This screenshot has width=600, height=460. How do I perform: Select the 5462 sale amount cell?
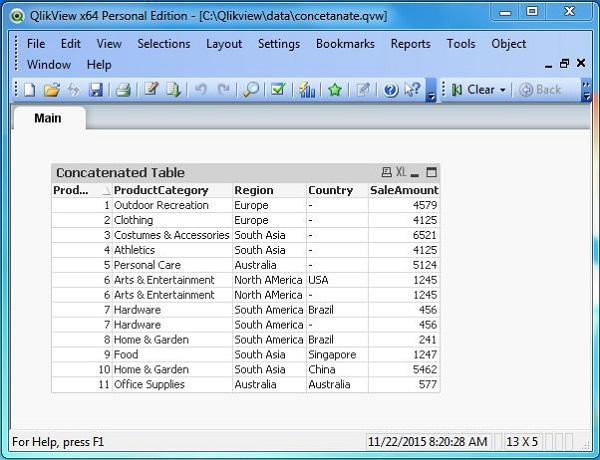[x=404, y=370]
